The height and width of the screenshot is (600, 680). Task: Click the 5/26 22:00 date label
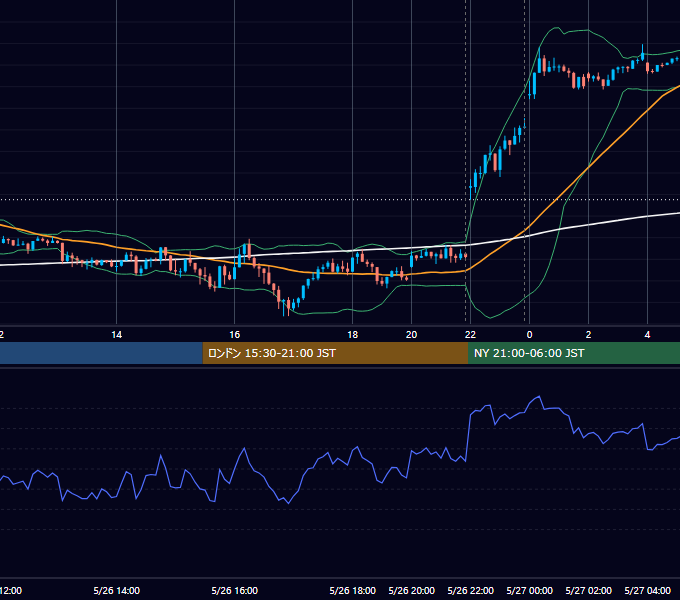point(471,590)
